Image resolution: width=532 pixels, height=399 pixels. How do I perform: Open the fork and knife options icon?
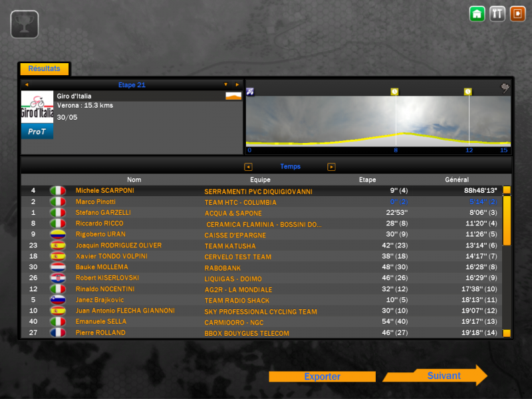497,14
